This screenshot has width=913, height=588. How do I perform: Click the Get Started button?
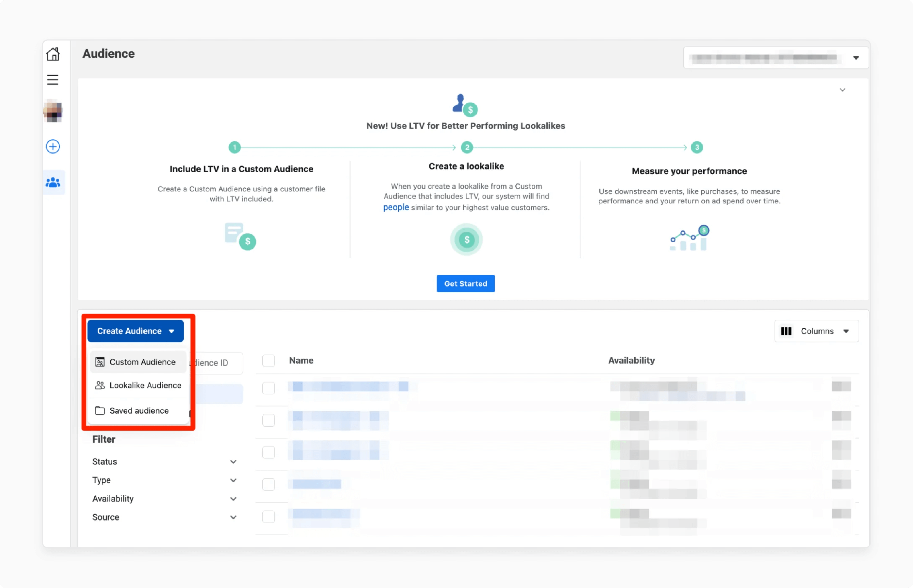[x=466, y=284]
